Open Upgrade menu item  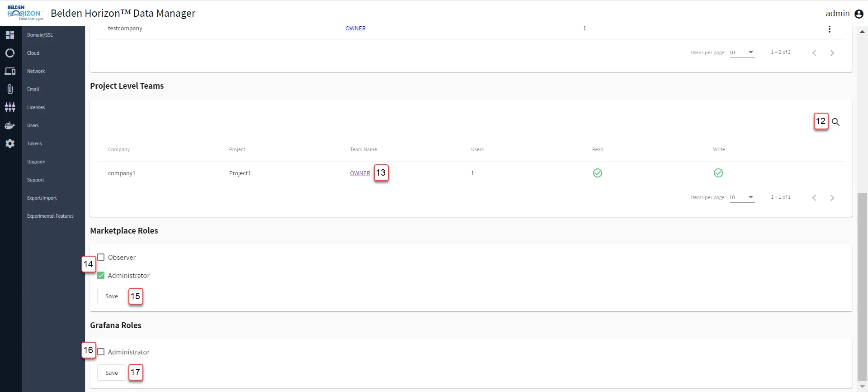click(x=36, y=162)
